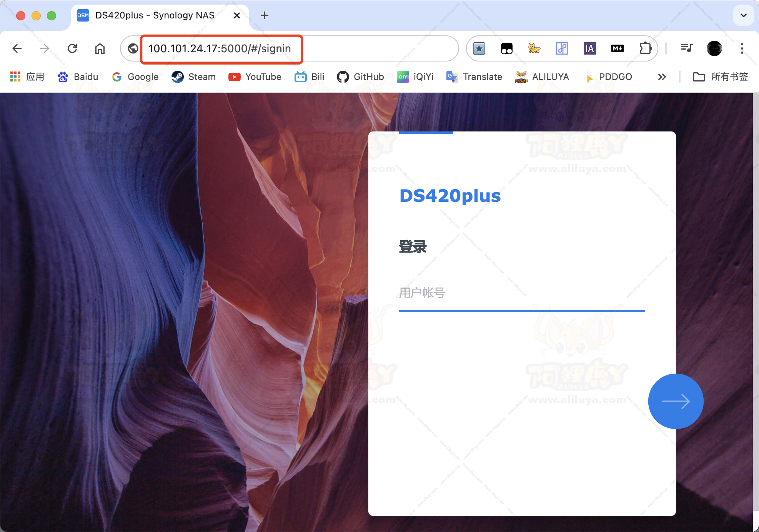Open the 应用 apps bookmark
The image size is (759, 532).
tap(27, 77)
